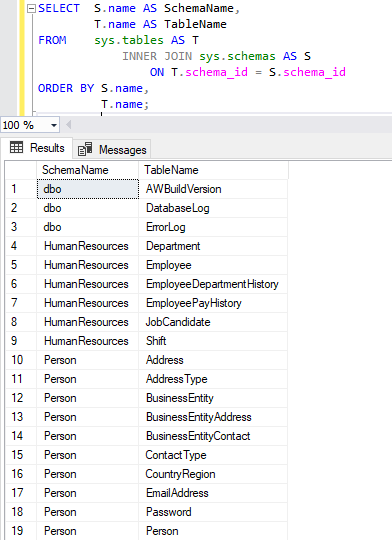The width and height of the screenshot is (392, 540).
Task: Click the INNER JOIN keywords
Action: pyautogui.click(x=157, y=56)
